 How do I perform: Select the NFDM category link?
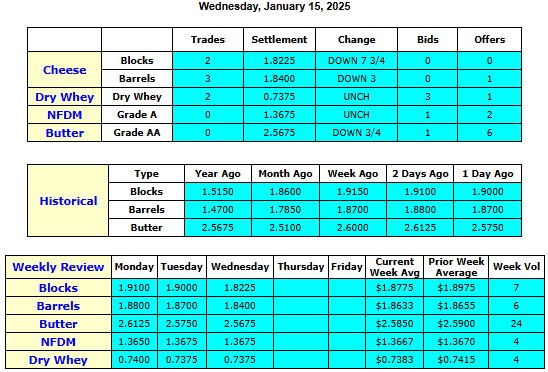tap(65, 115)
